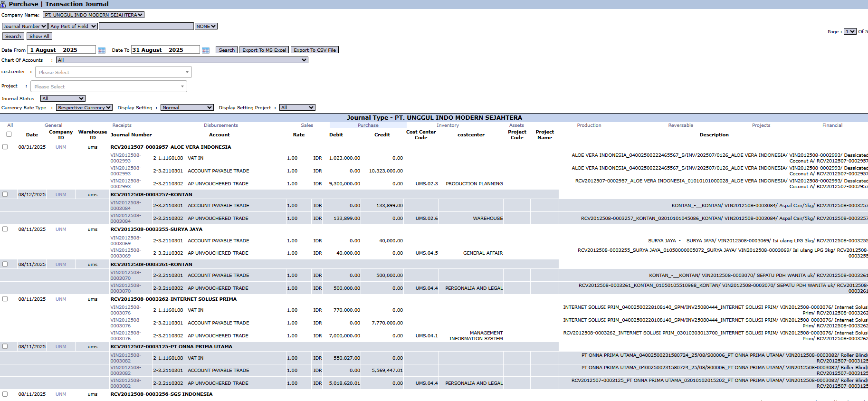Switch to the Inventory journal tab

(x=448, y=125)
